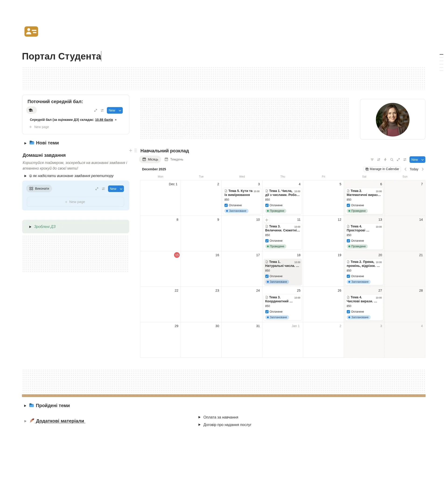
Task: Expand the Нові теми toggle
Action: tap(25, 143)
